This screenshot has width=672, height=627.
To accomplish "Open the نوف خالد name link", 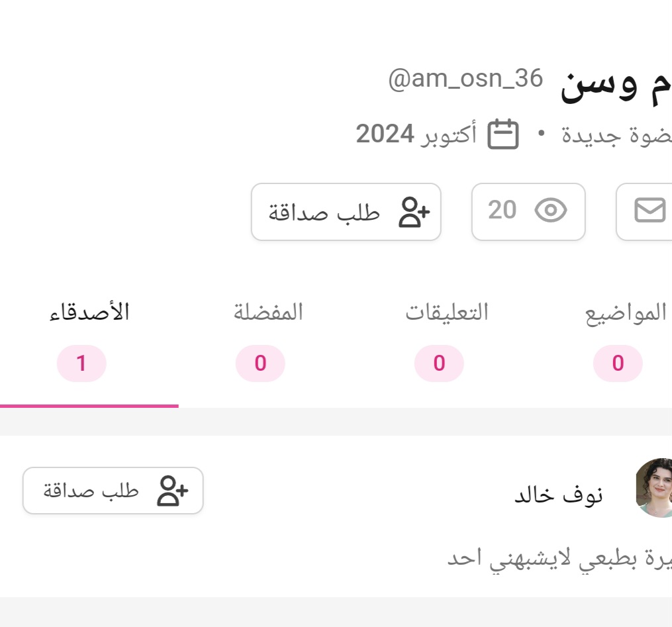I will [x=559, y=495].
